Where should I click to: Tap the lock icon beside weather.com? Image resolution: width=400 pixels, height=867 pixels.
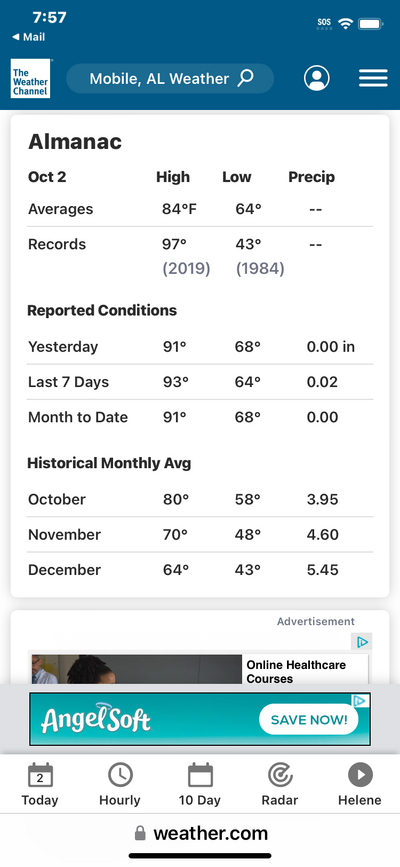pos(141,833)
